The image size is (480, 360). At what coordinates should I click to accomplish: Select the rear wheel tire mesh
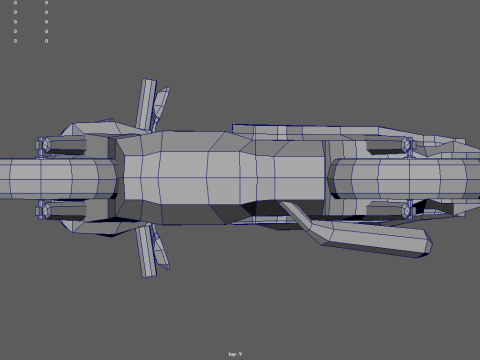point(405,179)
